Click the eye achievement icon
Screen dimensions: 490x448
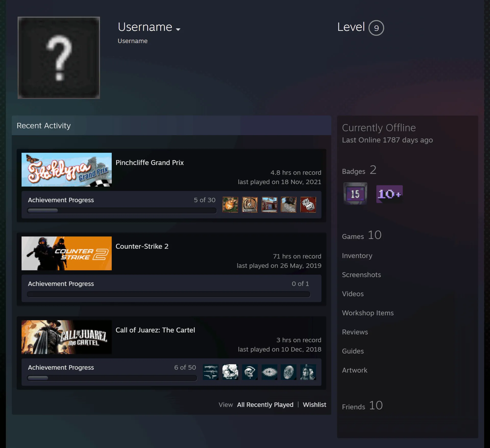[269, 372]
